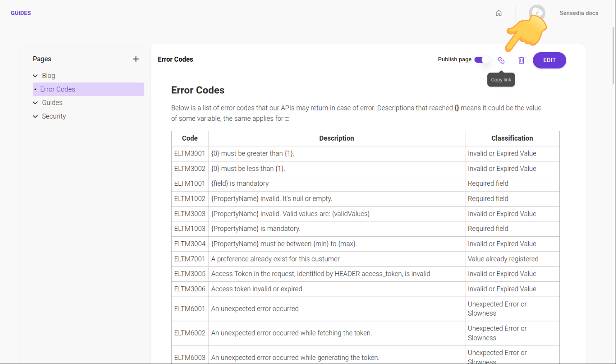The width and height of the screenshot is (616, 364).
Task: Add a new page with the plus icon
Action: click(136, 59)
